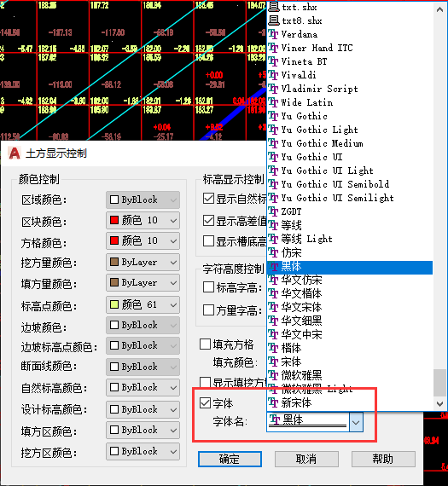
Task: Open the 区块颜色 color dropdown
Action: 143,220
